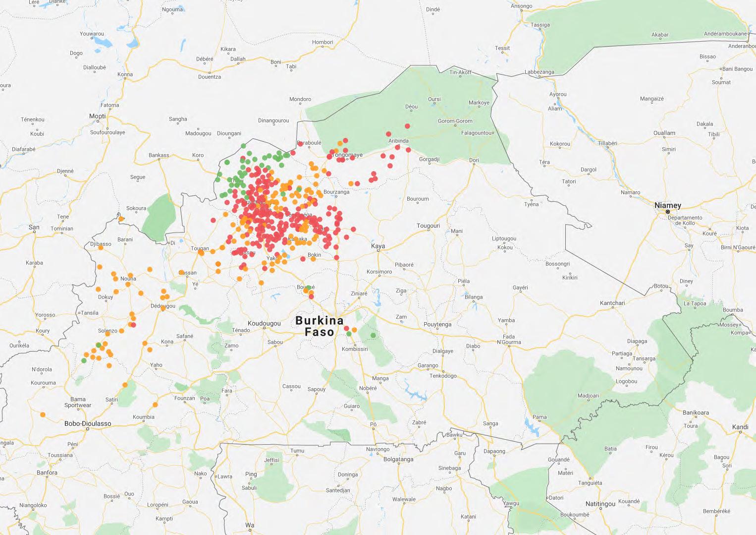Screen dimensions: 756x535
Task: Click the Diapaga town label
Action: coord(637,341)
